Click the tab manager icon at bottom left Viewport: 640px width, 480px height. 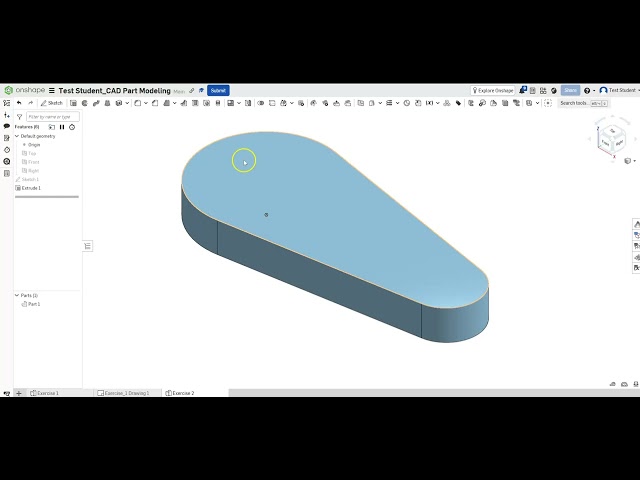[x=7, y=393]
